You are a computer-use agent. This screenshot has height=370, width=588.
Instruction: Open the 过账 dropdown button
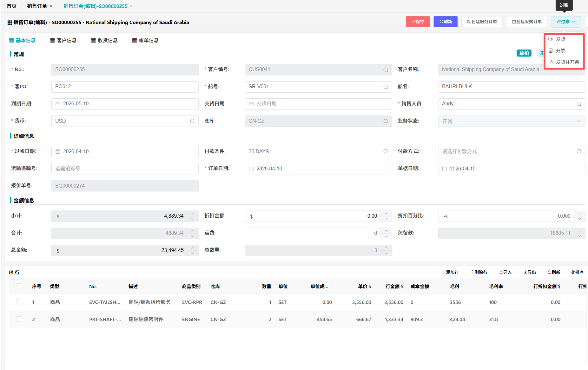pos(566,22)
